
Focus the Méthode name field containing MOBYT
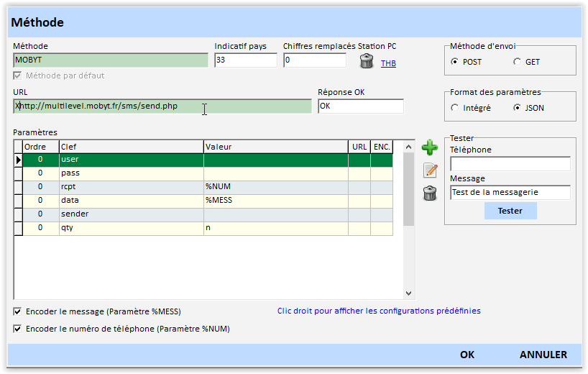click(x=111, y=60)
